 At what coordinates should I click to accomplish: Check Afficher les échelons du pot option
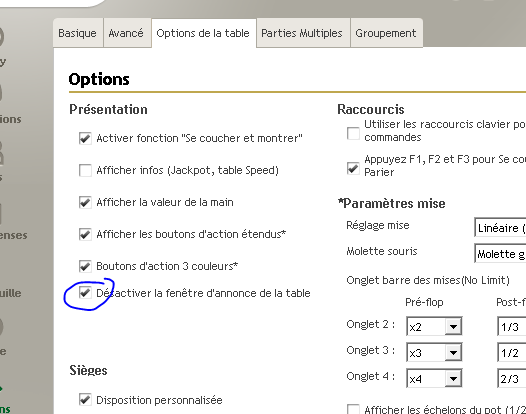(x=353, y=410)
